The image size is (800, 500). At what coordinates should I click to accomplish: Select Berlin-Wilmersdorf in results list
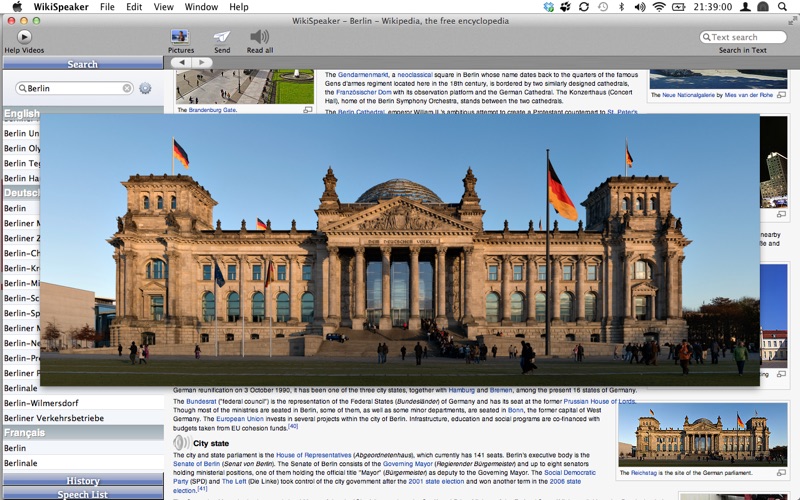83,403
